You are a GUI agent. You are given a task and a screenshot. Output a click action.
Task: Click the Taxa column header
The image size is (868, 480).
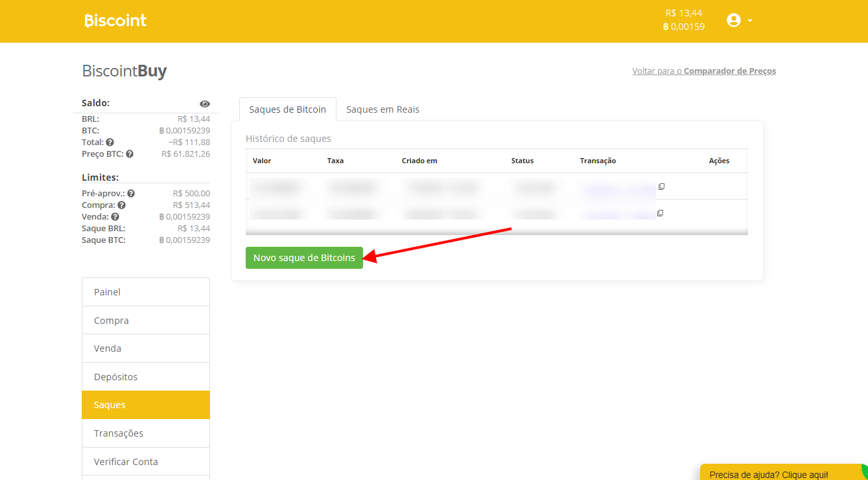[x=335, y=161]
